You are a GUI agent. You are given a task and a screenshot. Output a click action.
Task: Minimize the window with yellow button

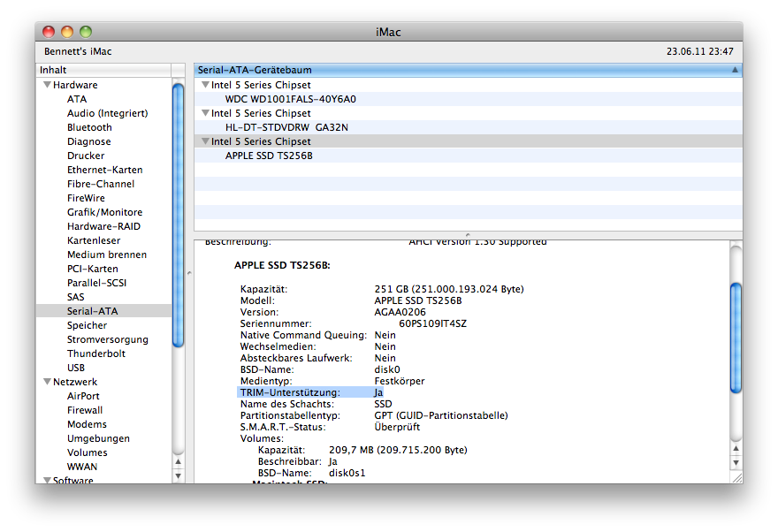[x=67, y=32]
